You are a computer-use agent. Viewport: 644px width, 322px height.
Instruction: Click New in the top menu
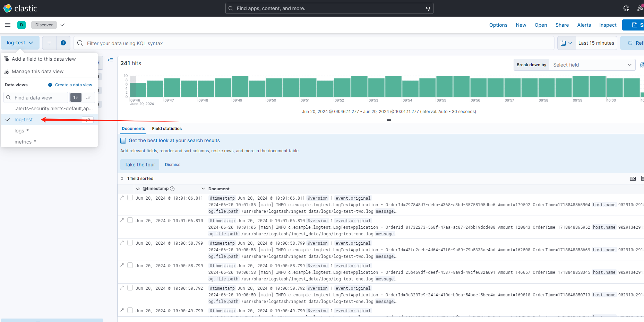click(521, 25)
